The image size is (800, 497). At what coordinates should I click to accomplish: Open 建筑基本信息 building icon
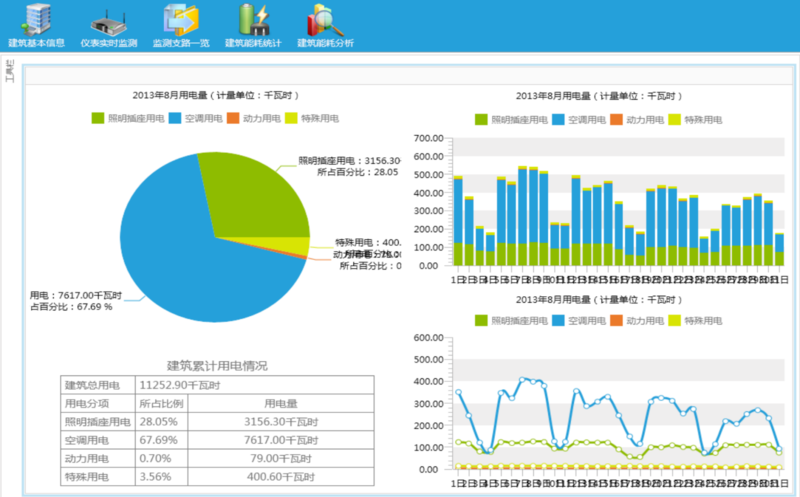(x=36, y=19)
